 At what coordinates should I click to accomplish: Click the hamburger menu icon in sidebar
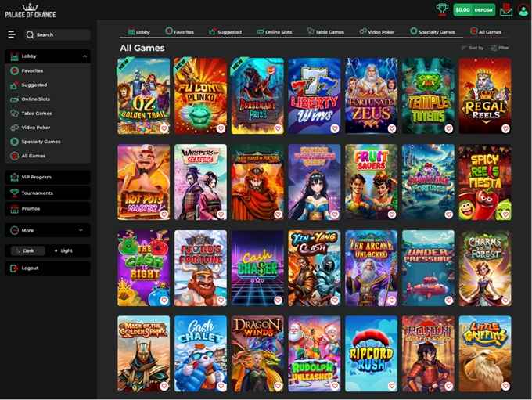[x=12, y=34]
